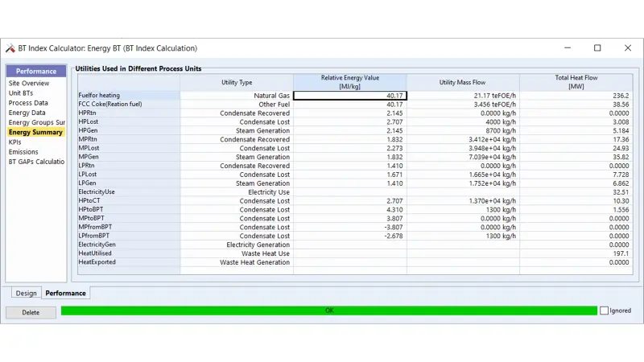Click the 'MPLost' row label
The height and width of the screenshot is (362, 644).
coord(129,148)
